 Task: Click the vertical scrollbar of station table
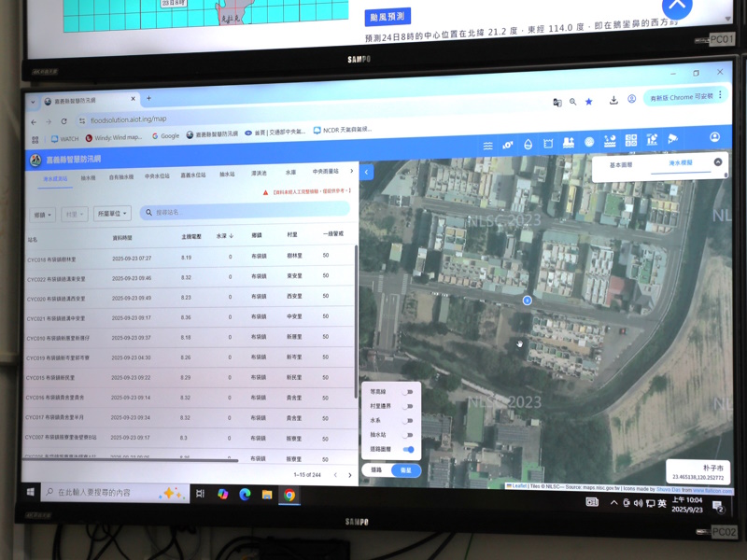(x=356, y=322)
